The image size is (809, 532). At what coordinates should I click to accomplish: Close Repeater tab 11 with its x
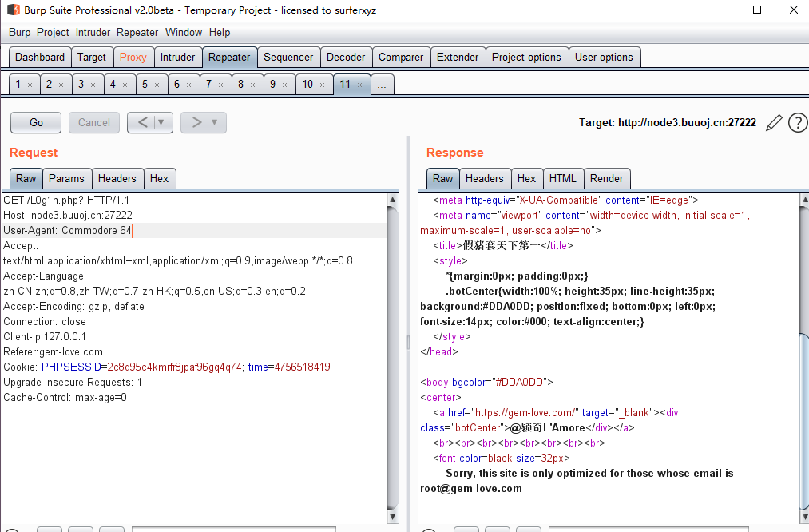(360, 85)
